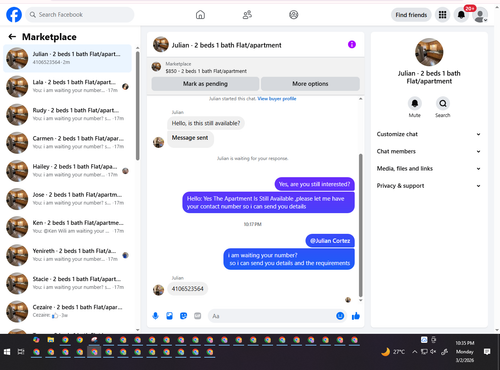Open the Cezaire conversation
The image size is (500, 370).
pos(67,311)
